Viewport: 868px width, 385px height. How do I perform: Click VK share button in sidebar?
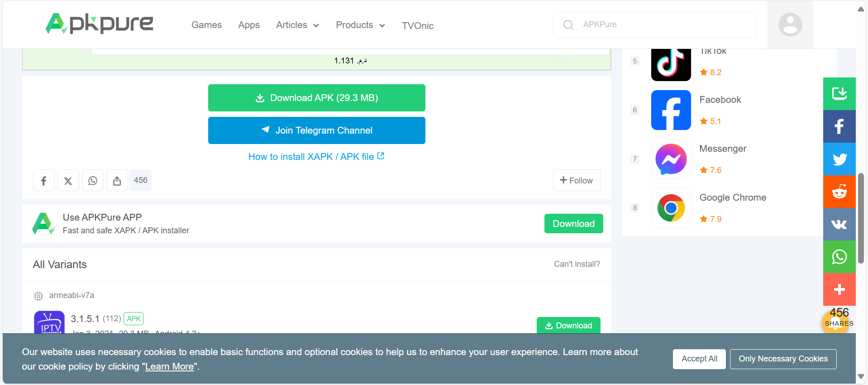tap(839, 225)
